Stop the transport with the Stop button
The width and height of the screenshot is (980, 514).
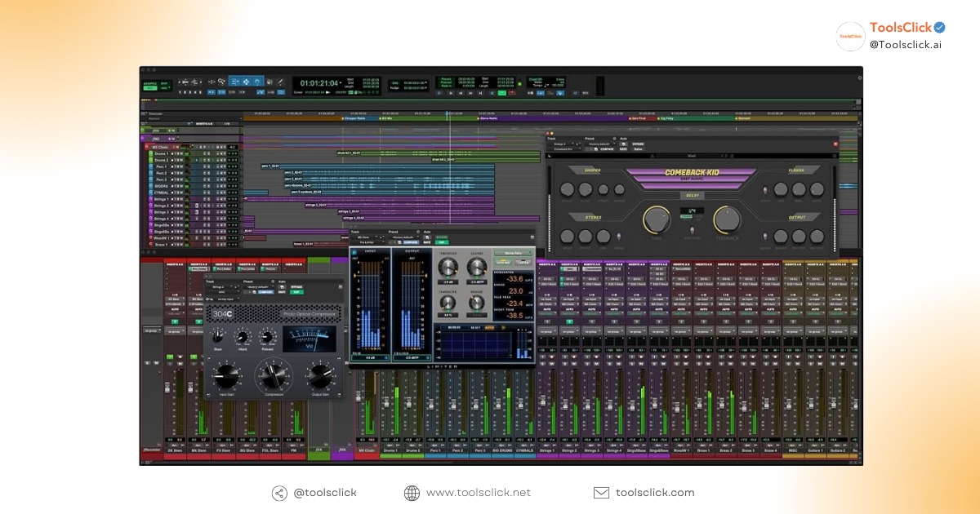492,93
